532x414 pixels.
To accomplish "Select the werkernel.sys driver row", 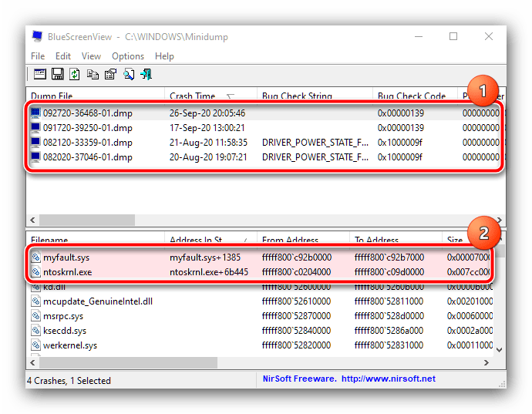I will 261,345.
